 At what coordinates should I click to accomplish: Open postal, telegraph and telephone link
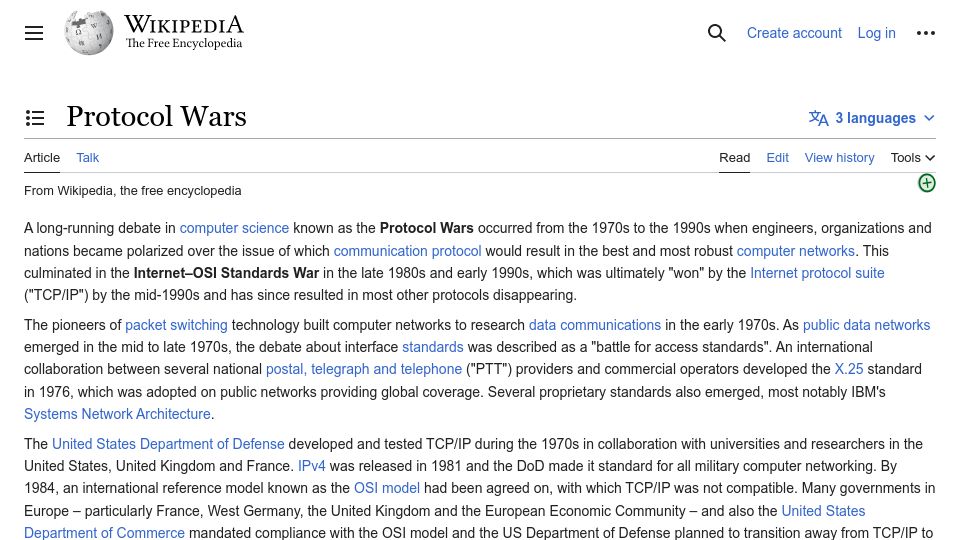coord(364,369)
